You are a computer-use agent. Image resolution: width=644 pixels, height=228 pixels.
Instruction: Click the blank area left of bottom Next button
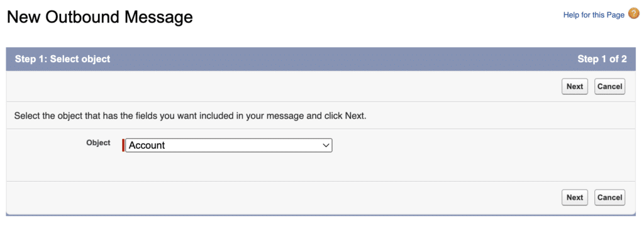(x=284, y=197)
